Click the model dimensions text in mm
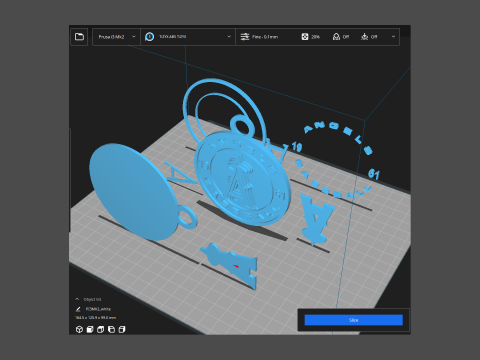Screen dimensions: 480x360 pyautogui.click(x=95, y=318)
